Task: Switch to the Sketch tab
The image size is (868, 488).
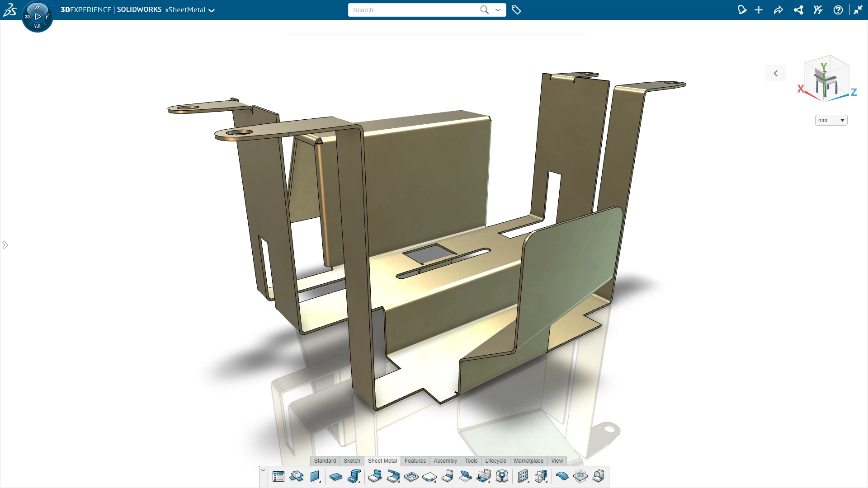Action: click(352, 461)
